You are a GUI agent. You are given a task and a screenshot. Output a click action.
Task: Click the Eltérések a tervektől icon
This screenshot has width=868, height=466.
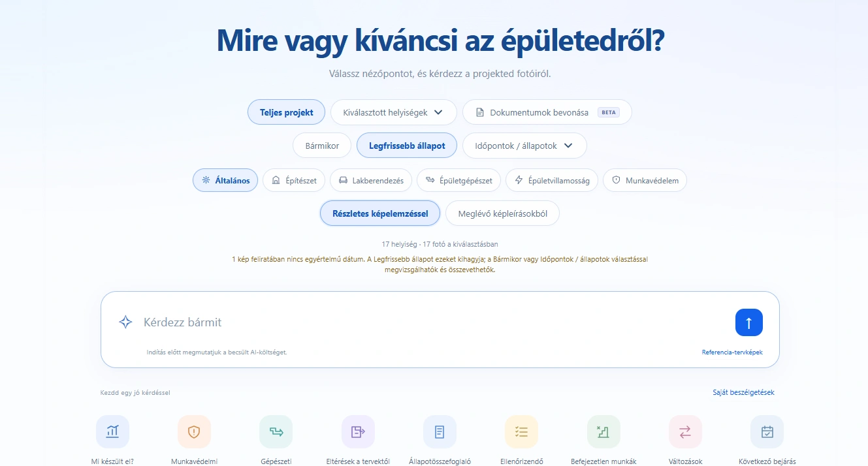[358, 431]
